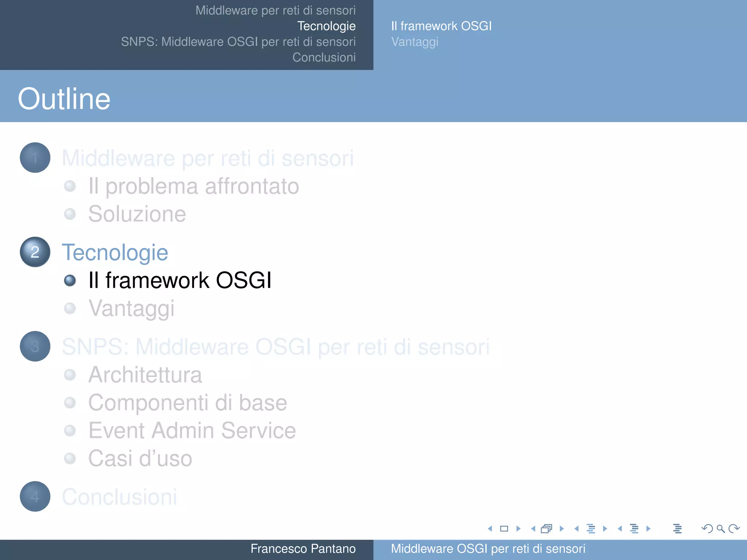Click numbered ball 4 beside Conclusioni

tap(35, 496)
